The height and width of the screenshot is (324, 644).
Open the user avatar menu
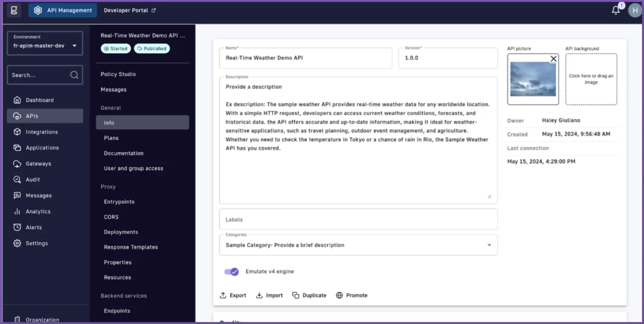[634, 11]
